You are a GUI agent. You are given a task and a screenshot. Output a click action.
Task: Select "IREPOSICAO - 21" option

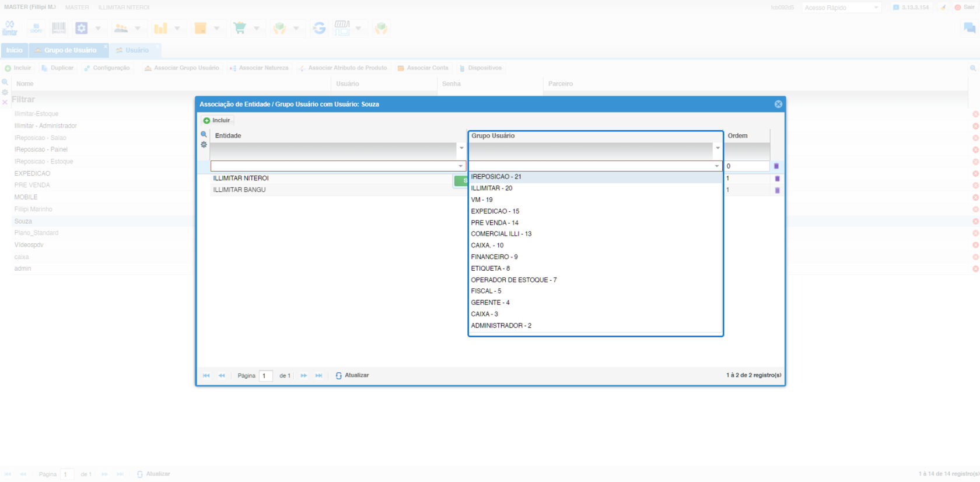pos(496,177)
